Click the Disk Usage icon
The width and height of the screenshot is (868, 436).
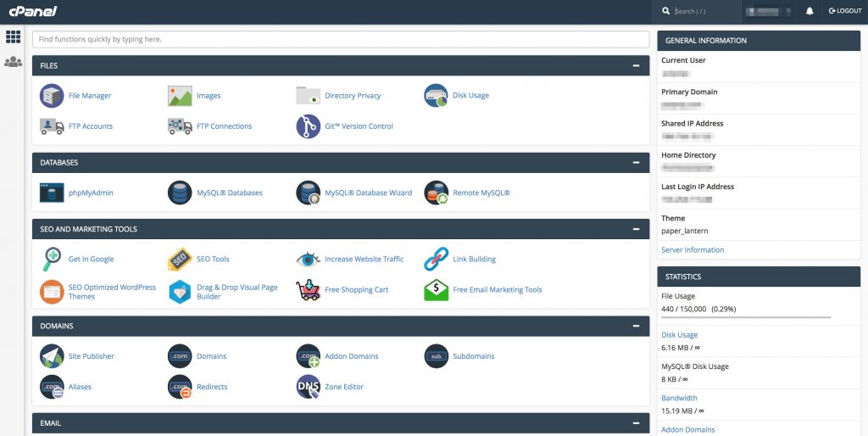pos(436,96)
